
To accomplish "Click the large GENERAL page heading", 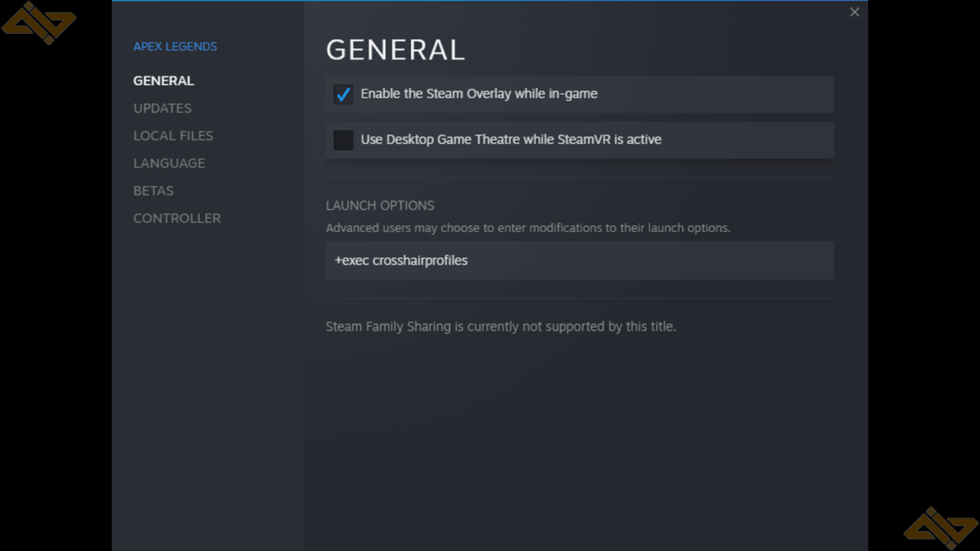I will pos(396,50).
